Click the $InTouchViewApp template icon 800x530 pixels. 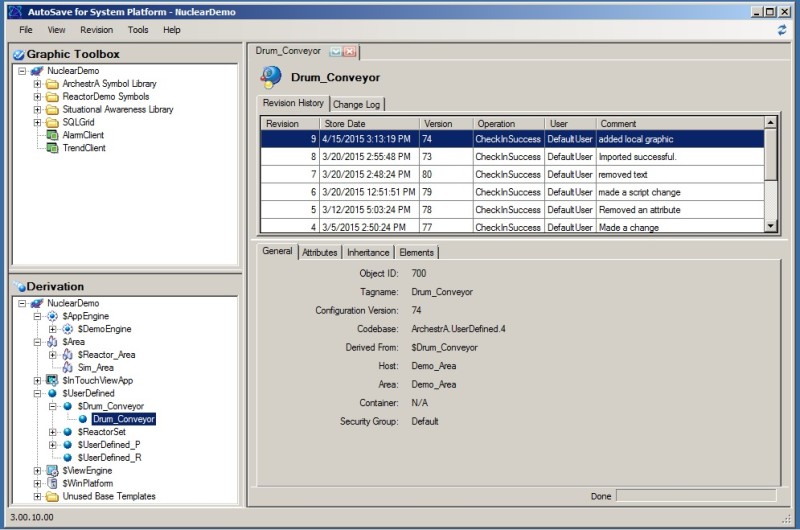pos(52,381)
